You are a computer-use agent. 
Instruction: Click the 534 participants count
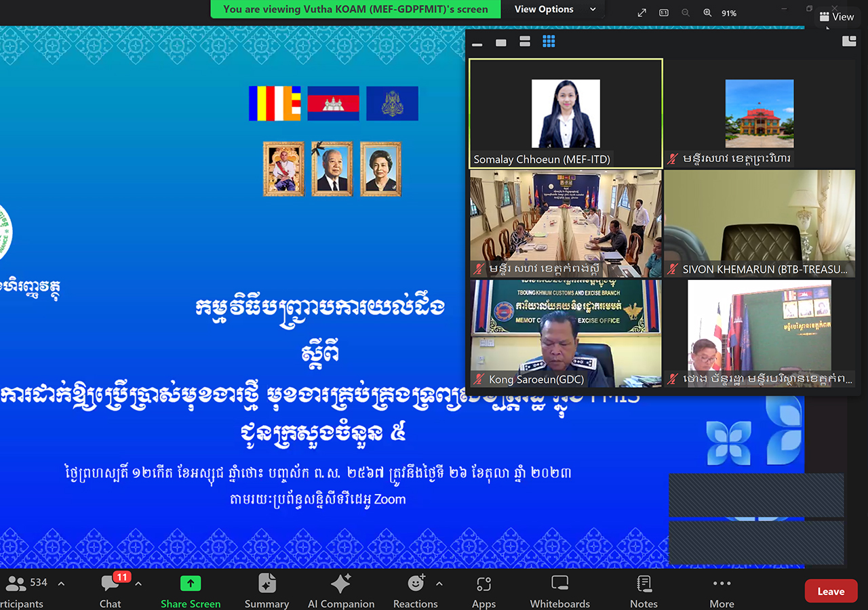39,582
